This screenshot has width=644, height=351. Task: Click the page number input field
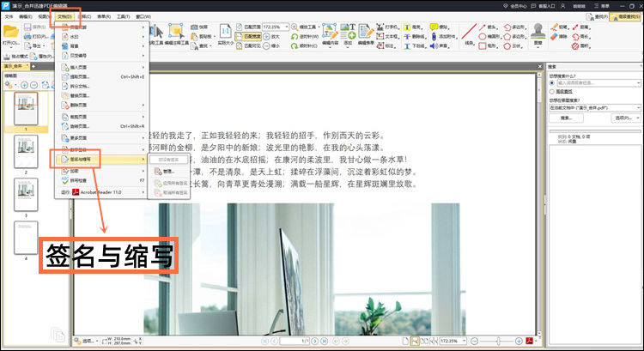pyautogui.click(x=295, y=341)
